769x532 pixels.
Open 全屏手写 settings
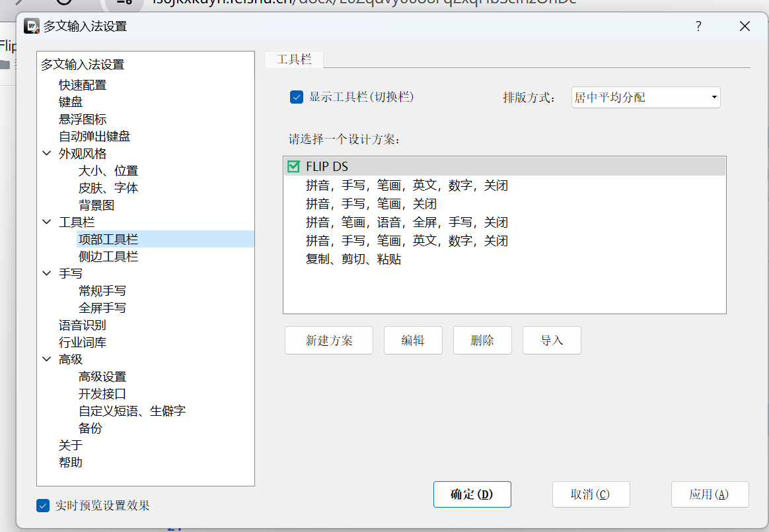tap(102, 308)
